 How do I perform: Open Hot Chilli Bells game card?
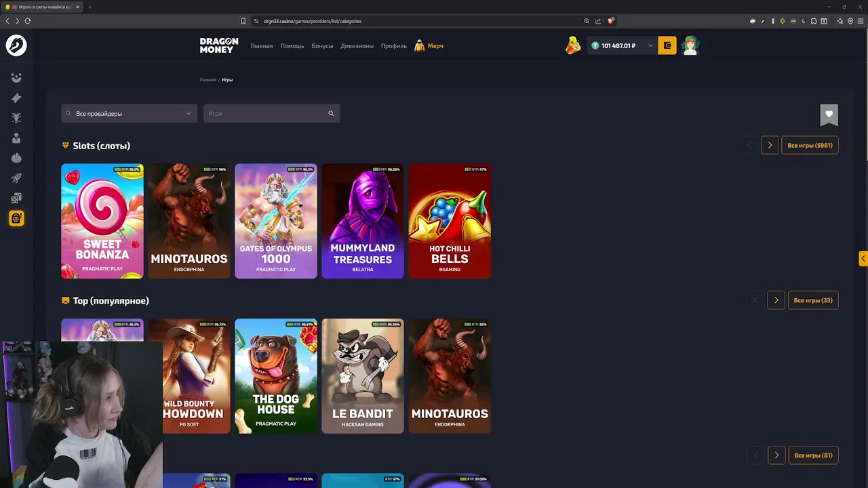click(x=450, y=221)
